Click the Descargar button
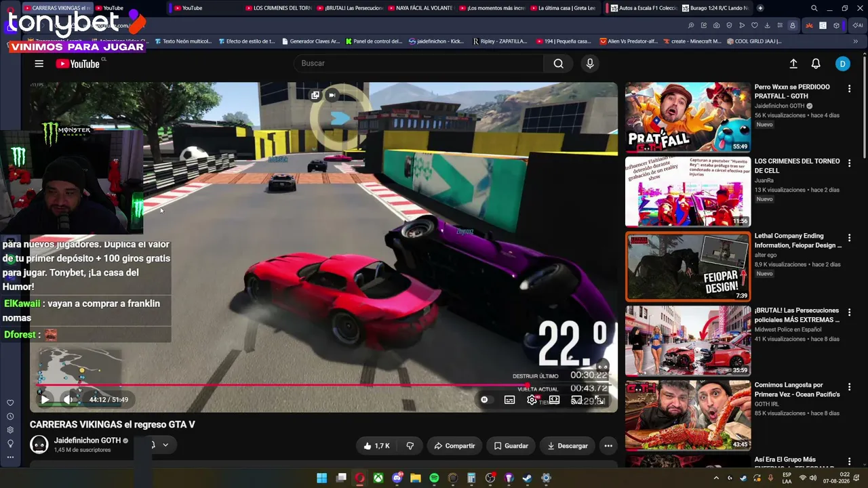The height and width of the screenshot is (488, 868). pyautogui.click(x=568, y=446)
